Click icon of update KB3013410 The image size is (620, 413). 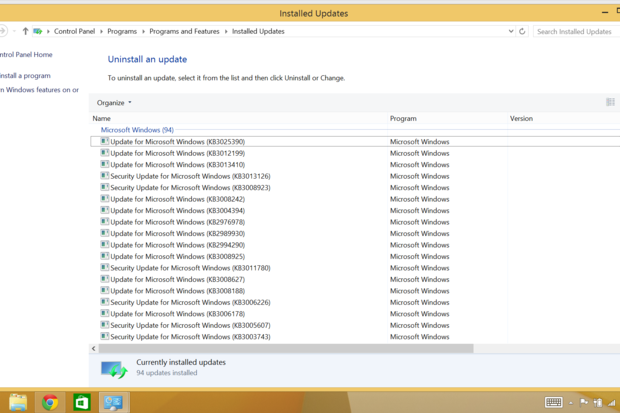pos(104,164)
